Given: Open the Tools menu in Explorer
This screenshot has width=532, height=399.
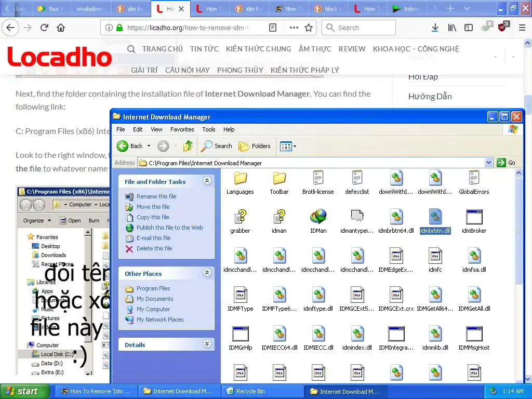Looking at the screenshot, I should [x=209, y=129].
